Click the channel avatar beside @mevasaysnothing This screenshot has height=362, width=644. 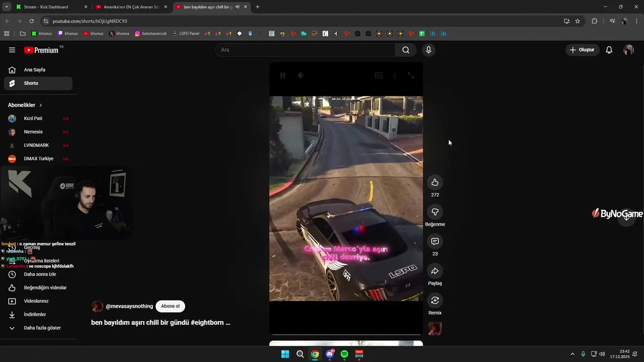pyautogui.click(x=97, y=306)
